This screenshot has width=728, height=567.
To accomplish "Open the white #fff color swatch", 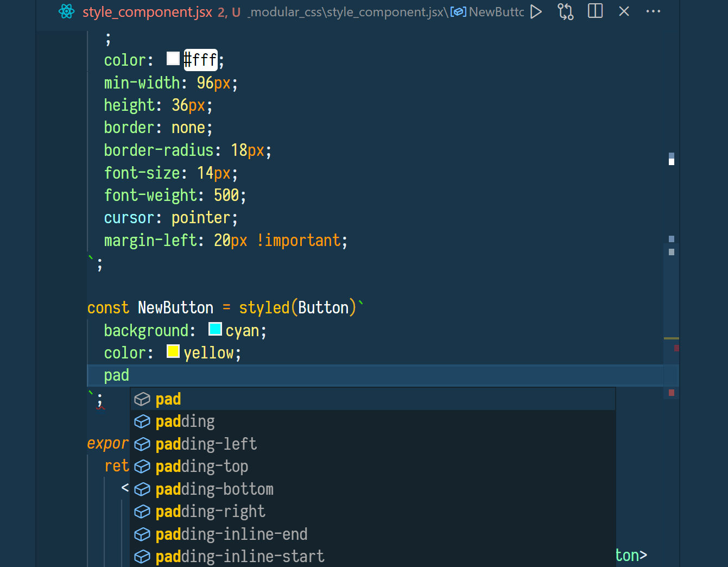I will click(173, 59).
